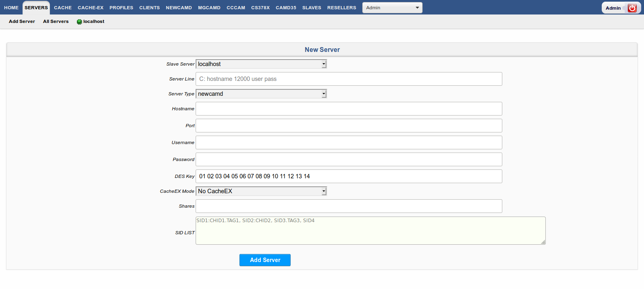
Task: Click the Username label
Action: (183, 142)
